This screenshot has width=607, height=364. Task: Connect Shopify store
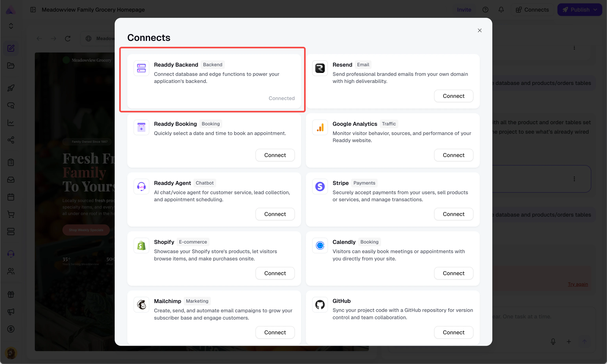[275, 273]
